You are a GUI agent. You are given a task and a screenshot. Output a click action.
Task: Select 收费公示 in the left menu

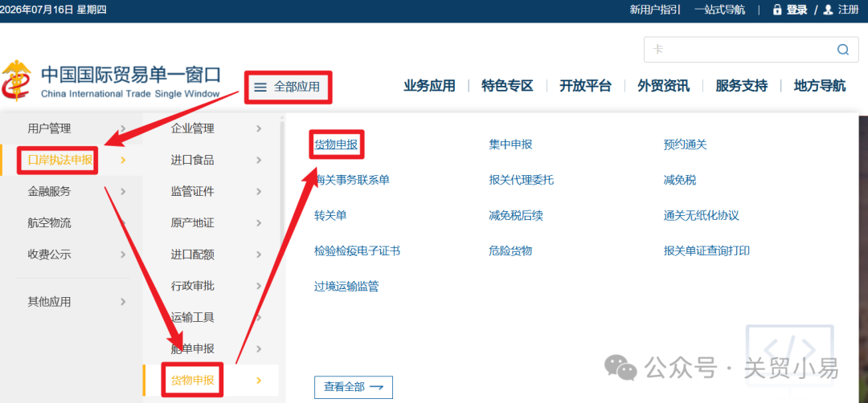pyautogui.click(x=49, y=254)
